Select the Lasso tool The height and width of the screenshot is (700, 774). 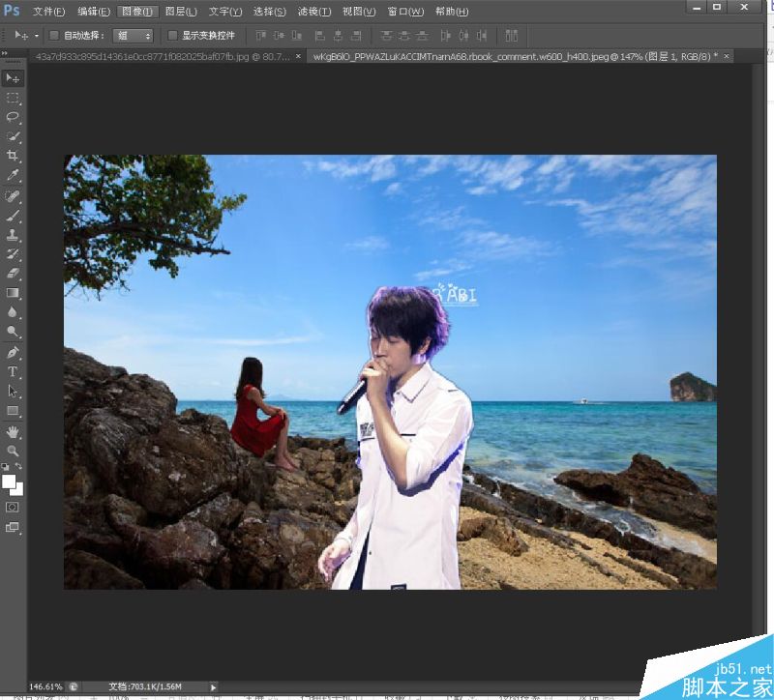click(13, 117)
